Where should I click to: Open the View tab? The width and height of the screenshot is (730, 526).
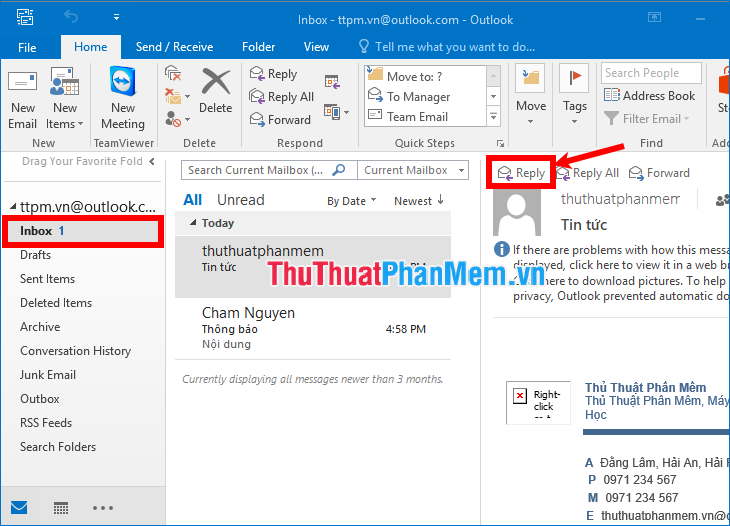[316, 47]
